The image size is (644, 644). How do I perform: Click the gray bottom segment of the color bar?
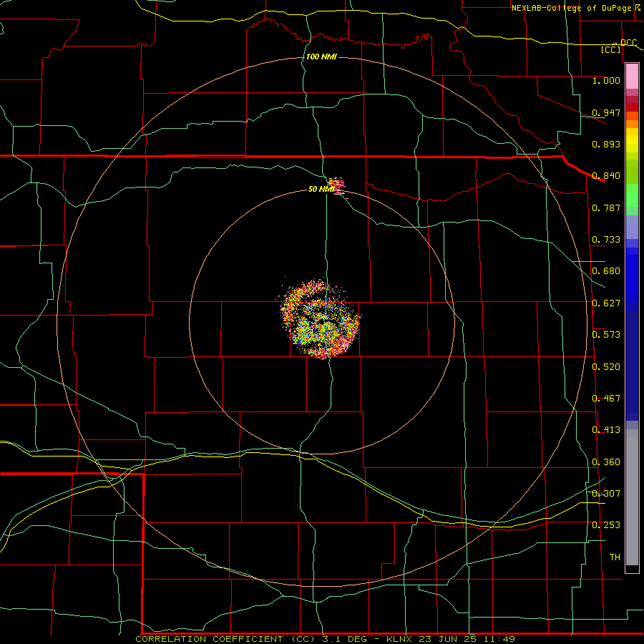coord(632,497)
